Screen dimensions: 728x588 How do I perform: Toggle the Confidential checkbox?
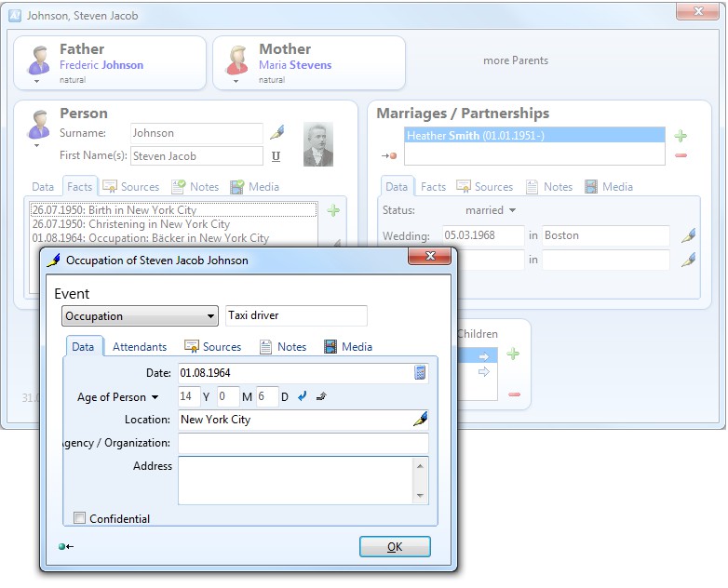point(80,518)
